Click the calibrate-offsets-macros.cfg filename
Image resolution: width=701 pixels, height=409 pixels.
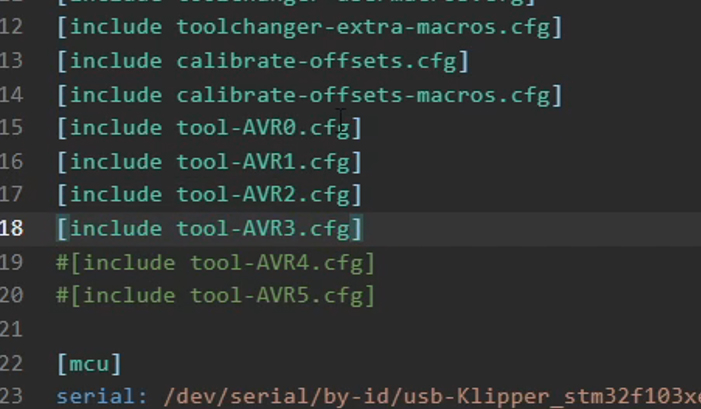pyautogui.click(x=363, y=95)
